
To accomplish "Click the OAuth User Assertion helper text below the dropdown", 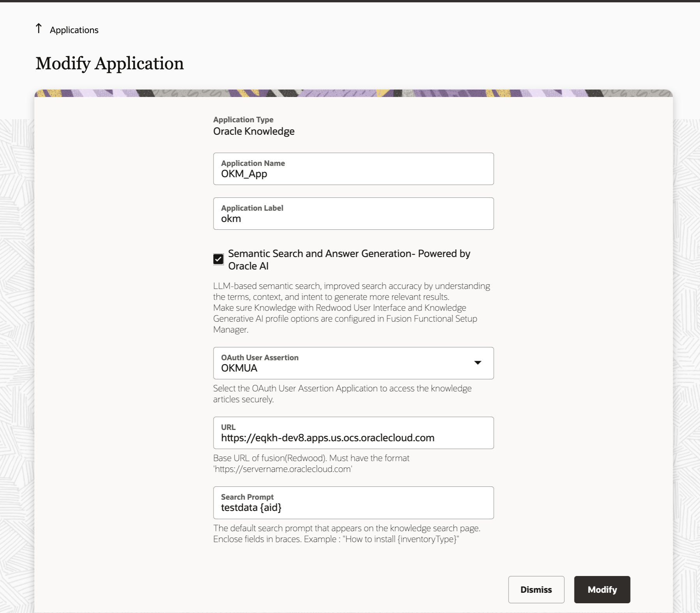I will (x=342, y=394).
